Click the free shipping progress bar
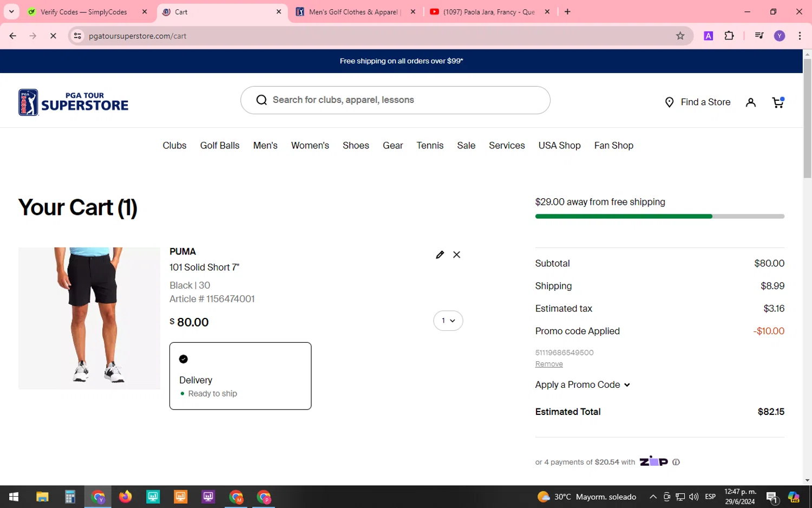The width and height of the screenshot is (812, 508). coord(659,216)
